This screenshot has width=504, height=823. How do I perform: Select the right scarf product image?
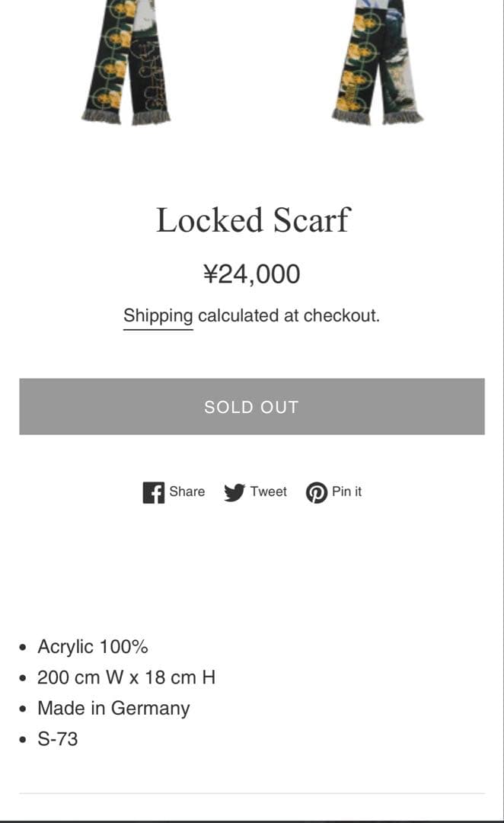click(373, 61)
